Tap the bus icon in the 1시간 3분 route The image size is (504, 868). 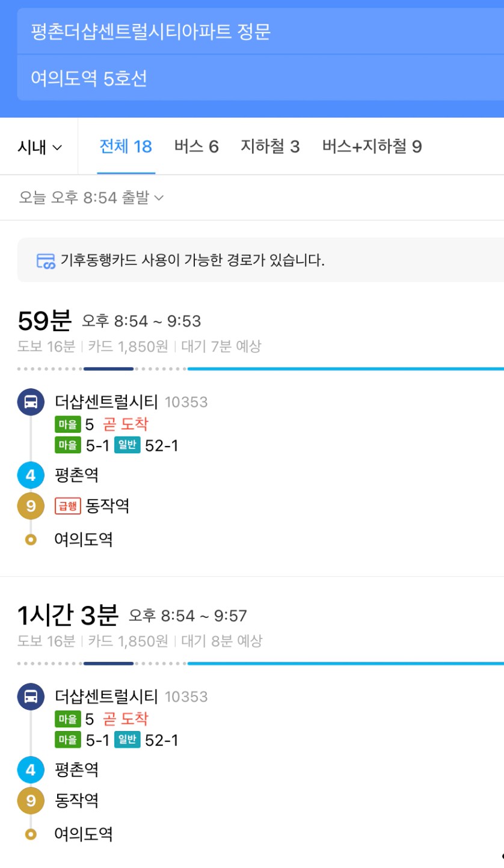[31, 697]
